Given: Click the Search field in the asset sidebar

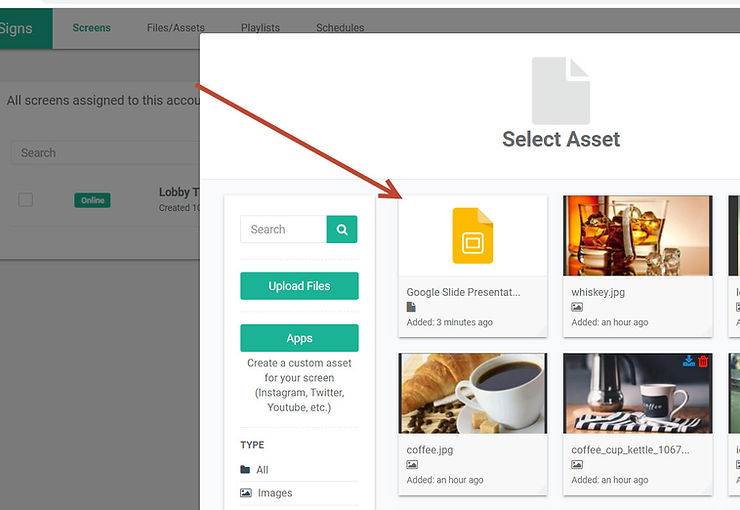Looking at the screenshot, I should coord(283,230).
